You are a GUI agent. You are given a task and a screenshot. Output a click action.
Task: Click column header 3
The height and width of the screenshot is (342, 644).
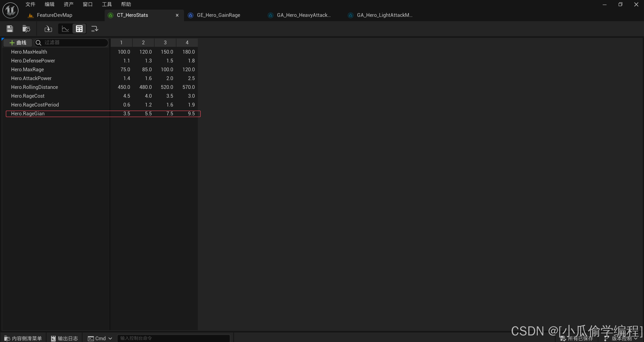[165, 43]
